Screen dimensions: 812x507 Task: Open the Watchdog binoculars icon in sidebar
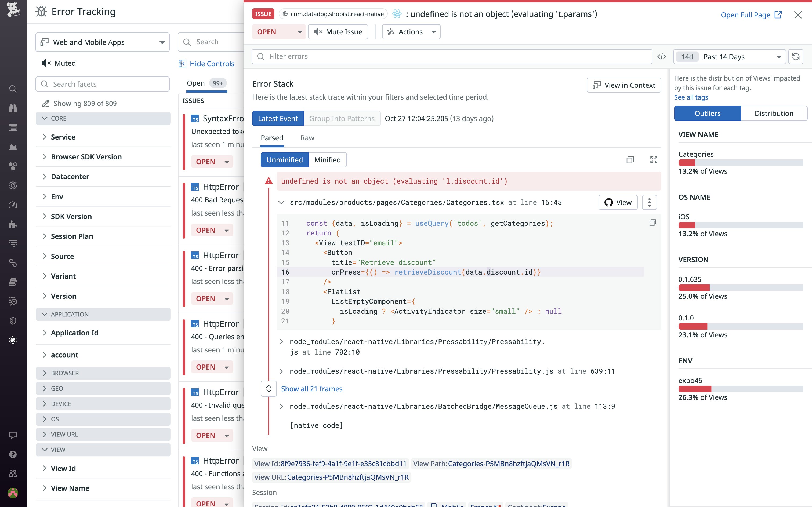[13, 108]
